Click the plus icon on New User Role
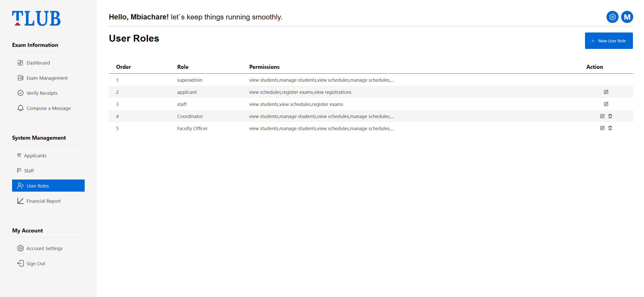Viewport: 644px width, 297px height. [x=593, y=41]
